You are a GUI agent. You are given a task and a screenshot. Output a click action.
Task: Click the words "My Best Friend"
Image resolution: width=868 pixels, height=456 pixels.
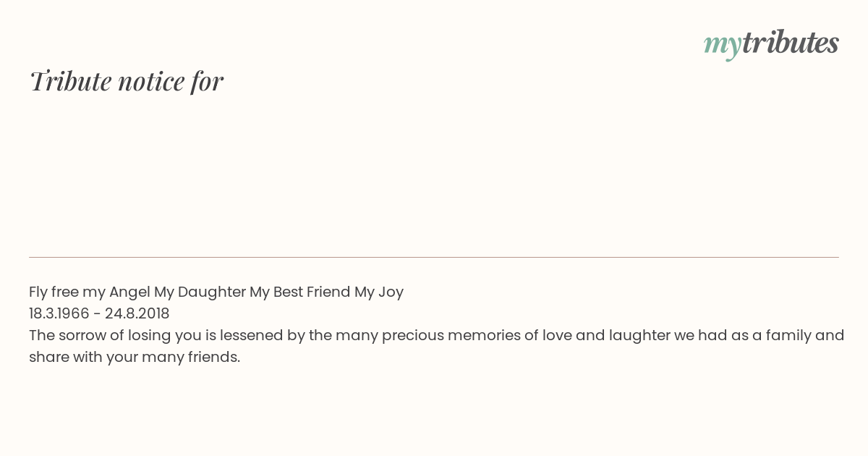(x=300, y=292)
